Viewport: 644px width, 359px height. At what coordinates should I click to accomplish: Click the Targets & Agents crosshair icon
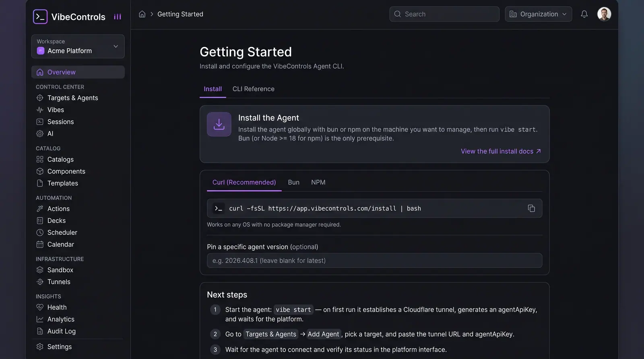click(x=40, y=98)
